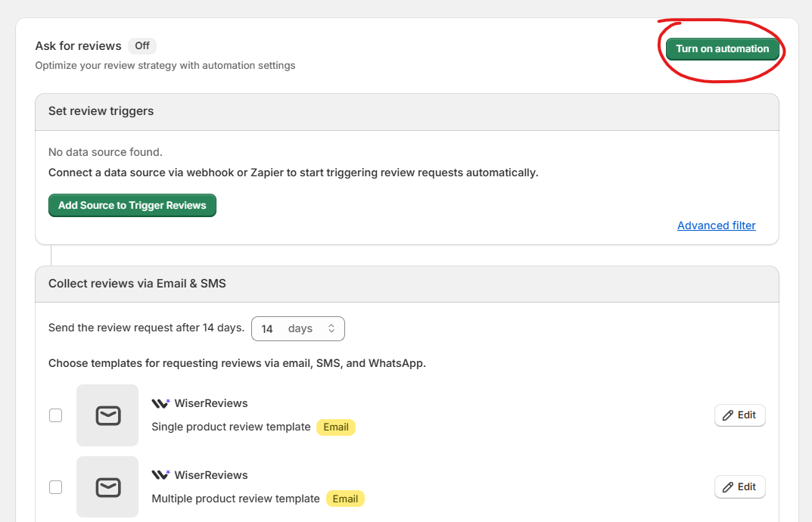The width and height of the screenshot is (812, 522).
Task: Click Add Source to Trigger Reviews
Action: pos(132,205)
